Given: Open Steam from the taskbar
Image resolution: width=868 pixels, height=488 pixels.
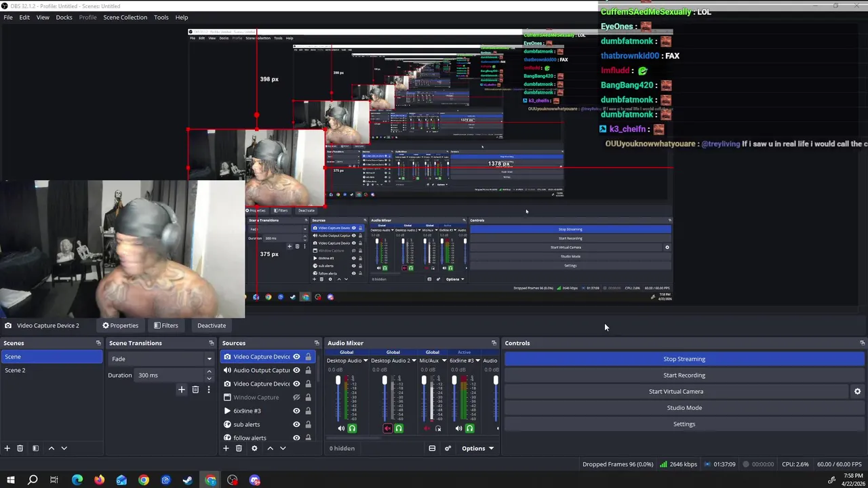Looking at the screenshot, I should pyautogui.click(x=188, y=480).
